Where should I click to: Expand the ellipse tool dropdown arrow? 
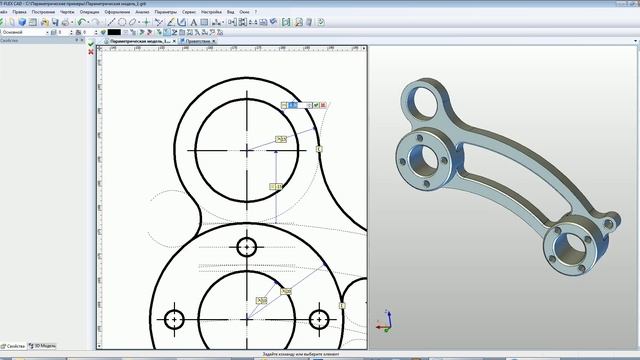point(139,22)
